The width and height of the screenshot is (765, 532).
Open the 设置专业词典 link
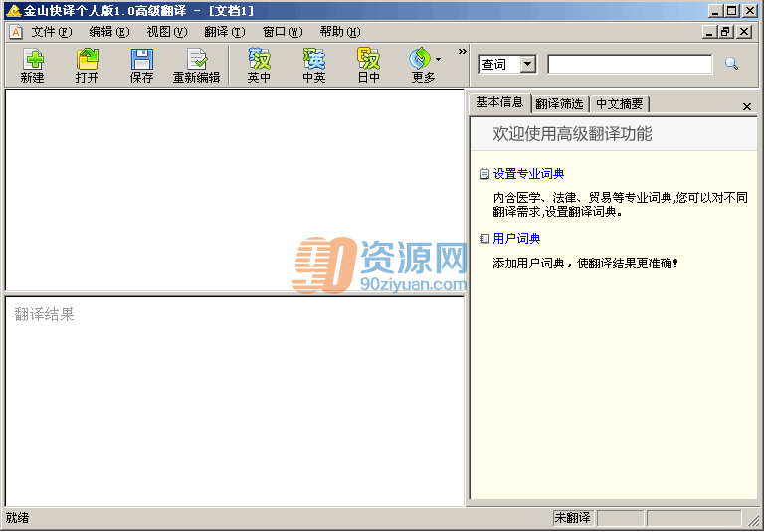pyautogui.click(x=528, y=174)
